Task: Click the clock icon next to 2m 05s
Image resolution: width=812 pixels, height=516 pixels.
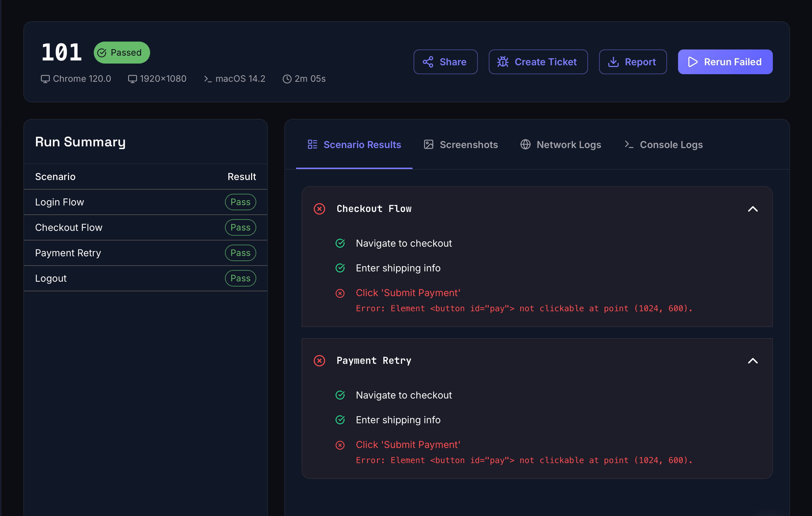Action: tap(287, 79)
